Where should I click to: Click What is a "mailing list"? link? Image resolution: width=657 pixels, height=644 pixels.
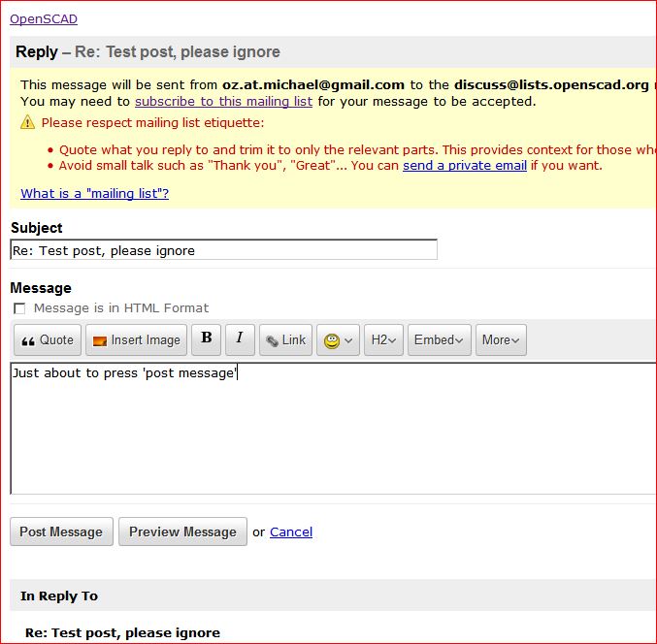pos(94,193)
